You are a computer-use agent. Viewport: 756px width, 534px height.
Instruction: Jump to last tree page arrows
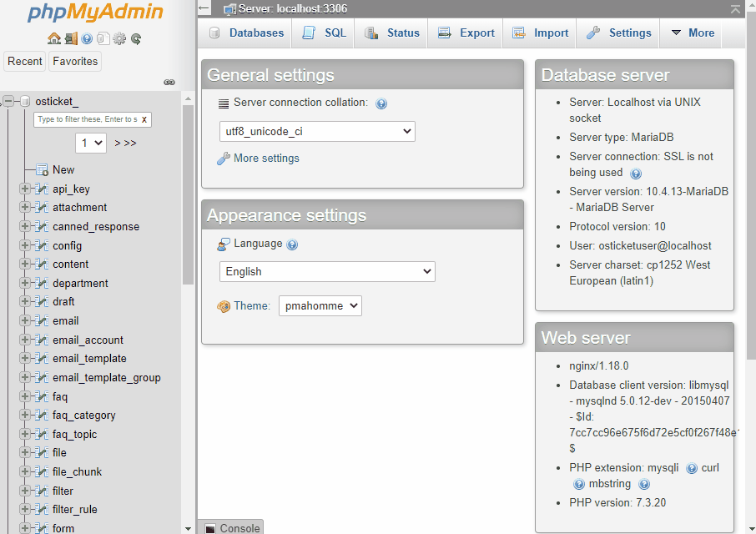pos(130,144)
